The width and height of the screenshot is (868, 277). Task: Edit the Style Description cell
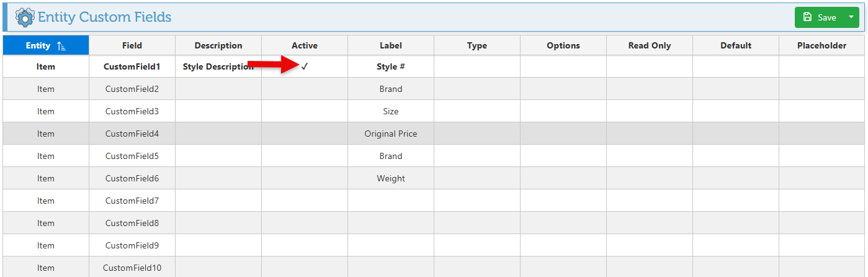pos(218,66)
